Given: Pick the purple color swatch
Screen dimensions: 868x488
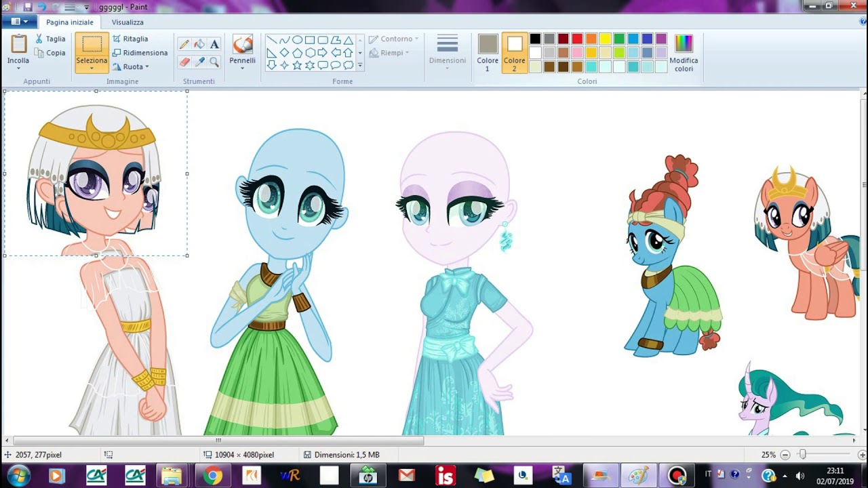Looking at the screenshot, I should pos(661,39).
